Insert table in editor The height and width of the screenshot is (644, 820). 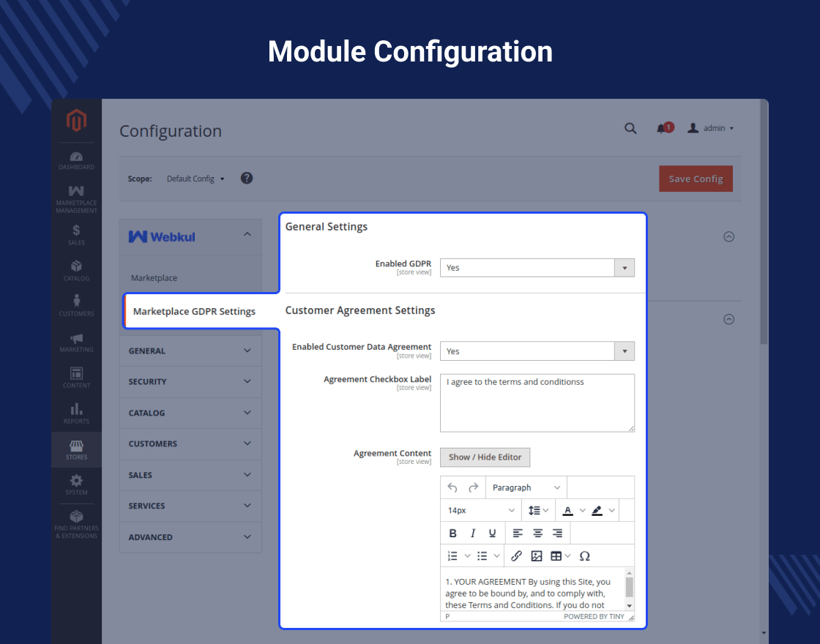click(556, 556)
